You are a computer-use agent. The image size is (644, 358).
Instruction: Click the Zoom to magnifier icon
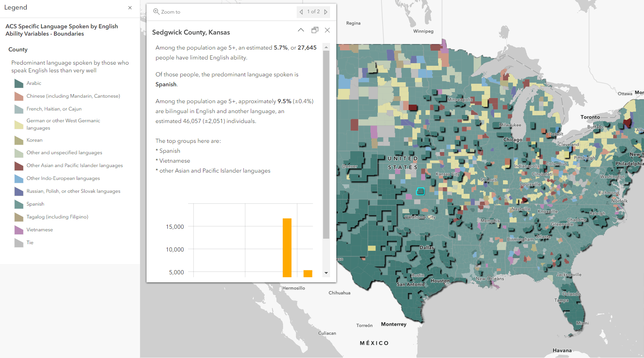pyautogui.click(x=156, y=11)
